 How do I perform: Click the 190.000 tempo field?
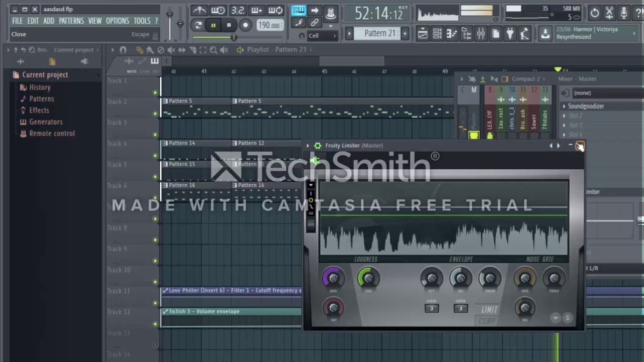click(x=269, y=25)
